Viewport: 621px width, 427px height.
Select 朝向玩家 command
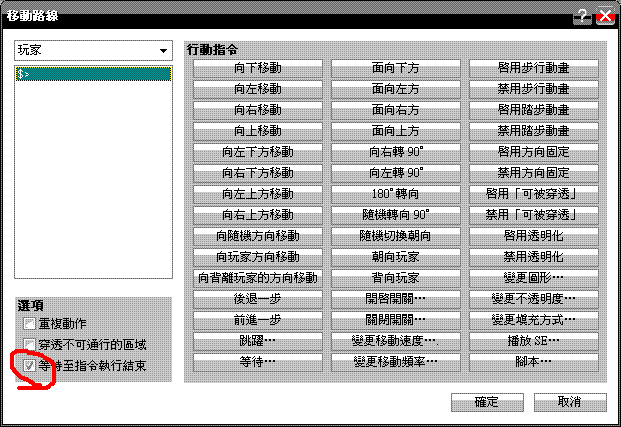(396, 257)
